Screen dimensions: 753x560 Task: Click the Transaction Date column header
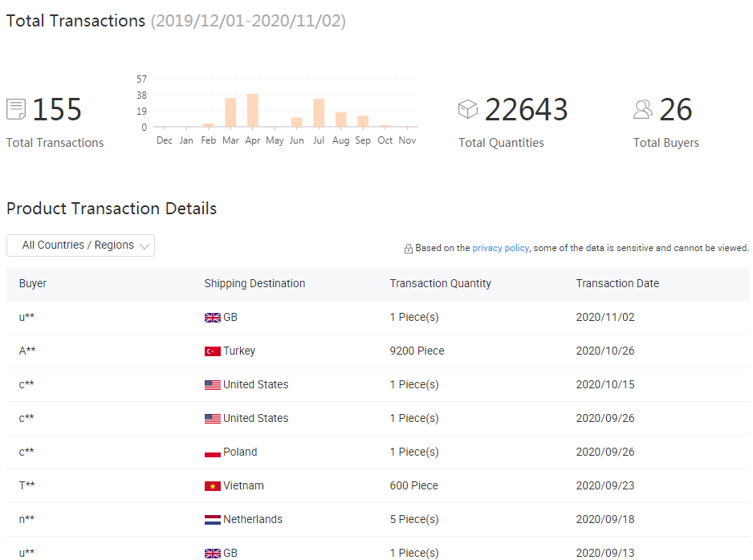pyautogui.click(x=617, y=283)
